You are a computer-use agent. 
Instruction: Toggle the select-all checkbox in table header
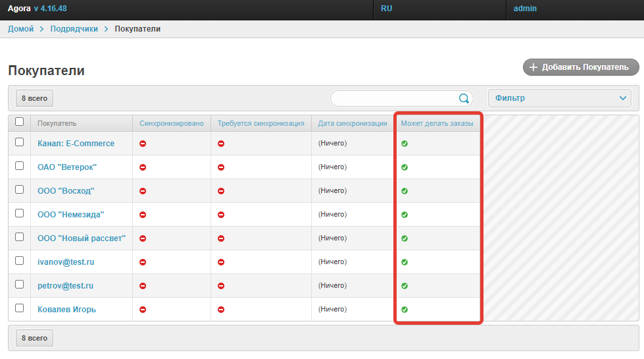(19, 122)
